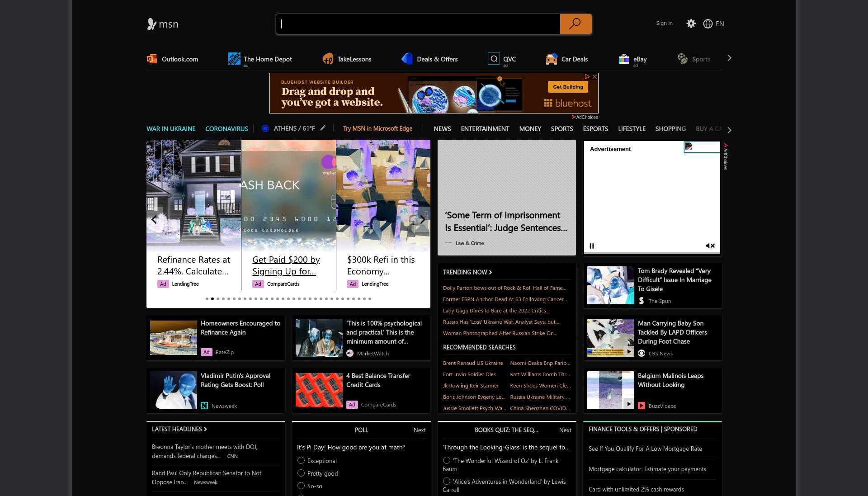Click the MSN butterfly logo
Viewport: 868px width, 496px height.
click(x=152, y=24)
